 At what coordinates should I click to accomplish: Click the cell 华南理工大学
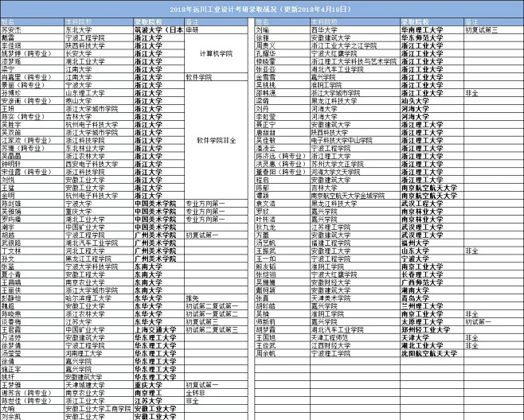[x=432, y=29]
